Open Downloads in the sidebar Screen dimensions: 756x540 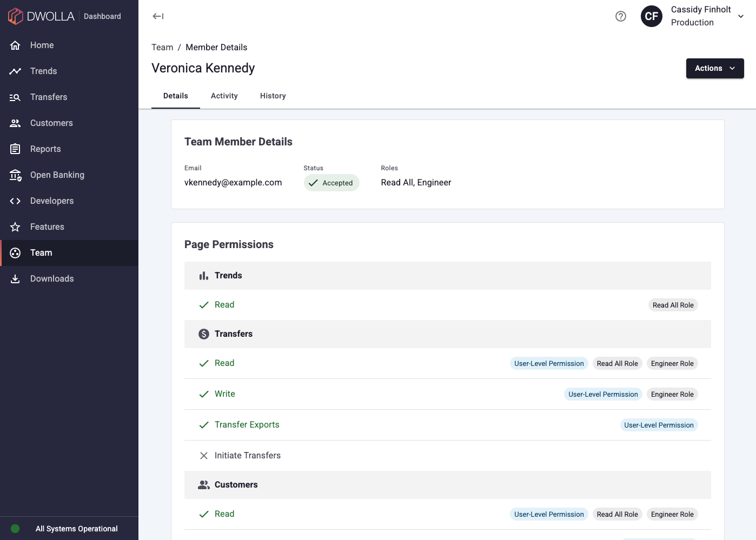coord(69,279)
